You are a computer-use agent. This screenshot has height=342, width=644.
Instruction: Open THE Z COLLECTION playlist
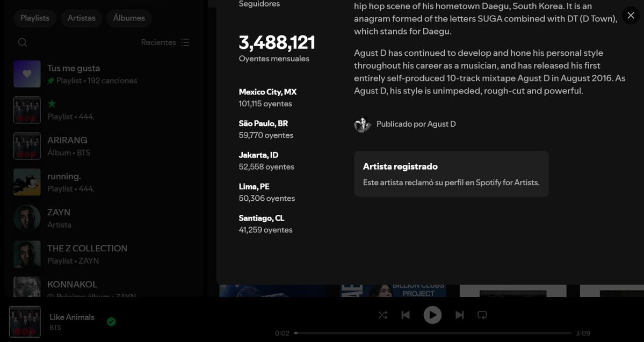105,254
